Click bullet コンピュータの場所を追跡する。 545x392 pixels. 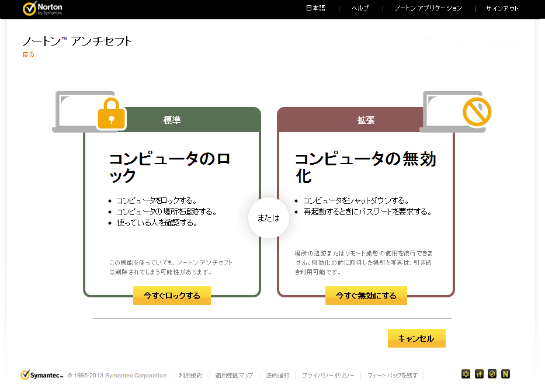point(166,211)
